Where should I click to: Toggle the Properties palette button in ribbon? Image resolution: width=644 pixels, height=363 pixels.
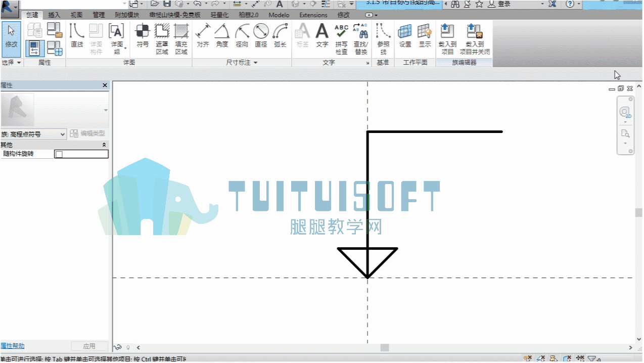coord(35,48)
